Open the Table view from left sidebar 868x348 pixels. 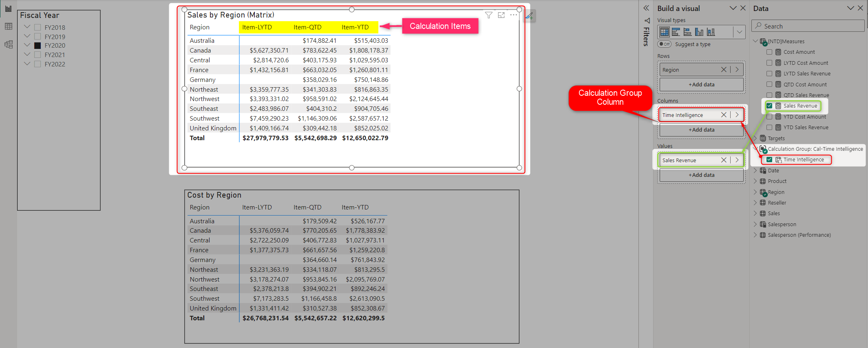[x=8, y=26]
